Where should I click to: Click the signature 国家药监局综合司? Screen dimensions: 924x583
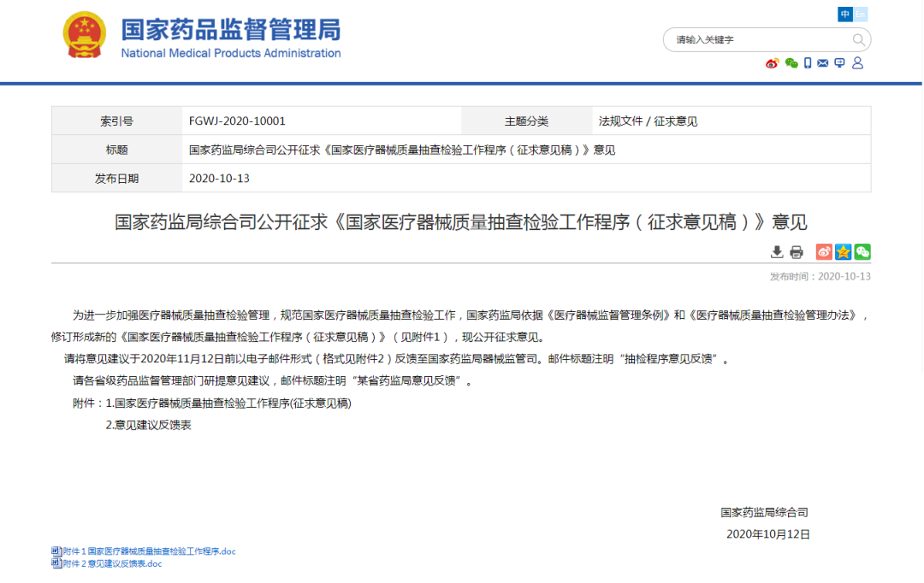pyautogui.click(x=764, y=513)
